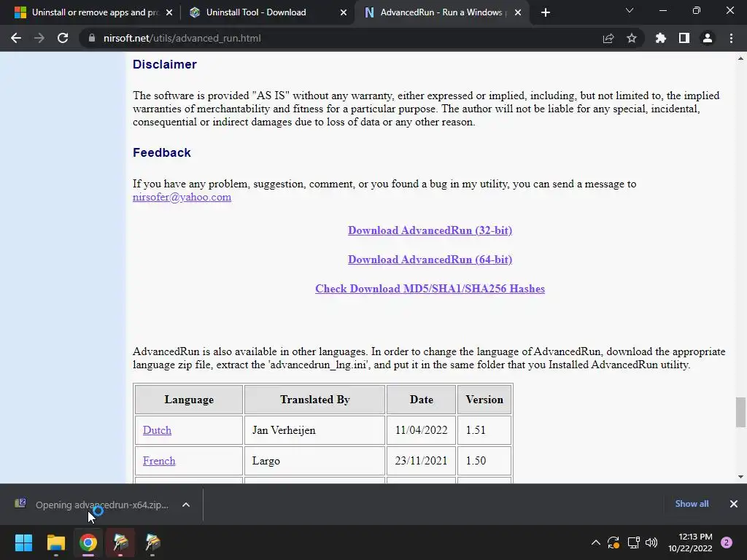Select the Translated By column header
The image size is (747, 560).
coord(314,400)
